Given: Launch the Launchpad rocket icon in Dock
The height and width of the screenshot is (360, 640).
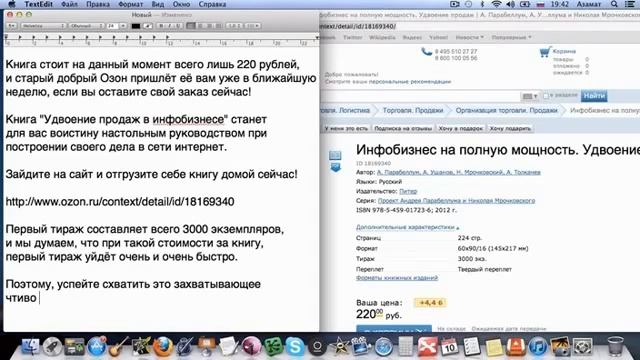Looking at the screenshot, I should [x=52, y=347].
